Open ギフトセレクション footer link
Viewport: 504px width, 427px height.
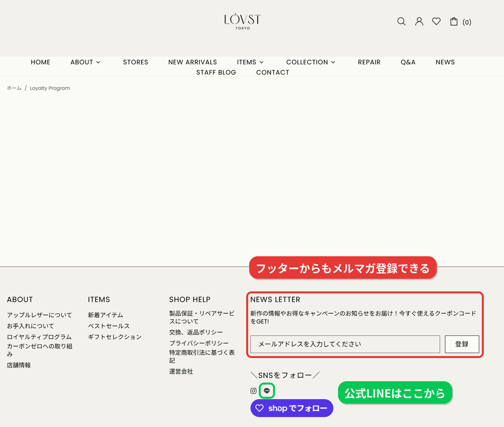point(115,337)
